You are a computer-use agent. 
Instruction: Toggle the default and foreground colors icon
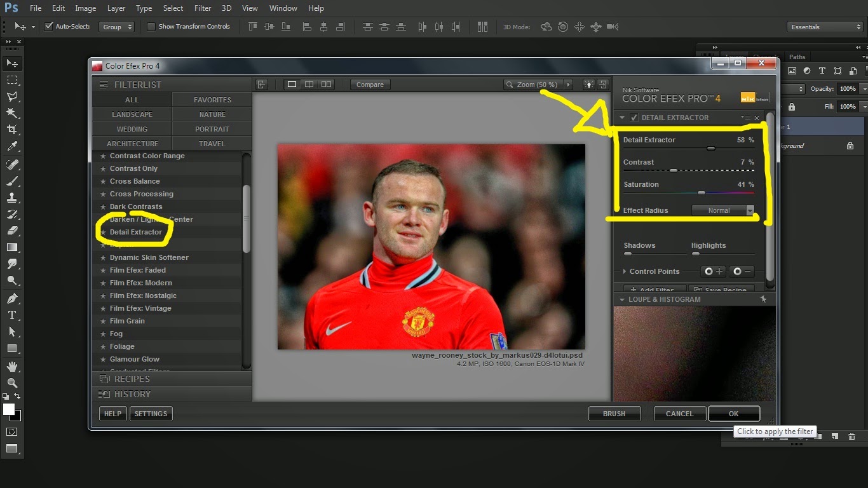point(6,396)
